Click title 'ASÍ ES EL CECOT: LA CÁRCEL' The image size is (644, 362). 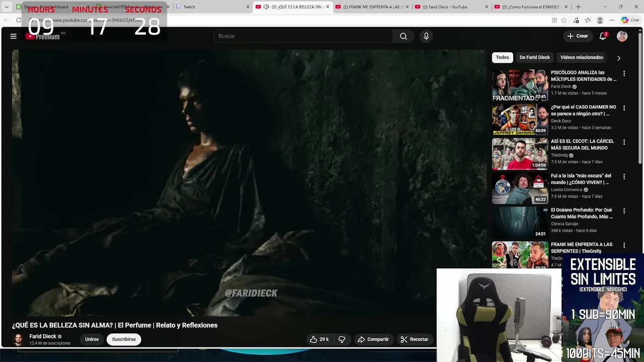583,141
